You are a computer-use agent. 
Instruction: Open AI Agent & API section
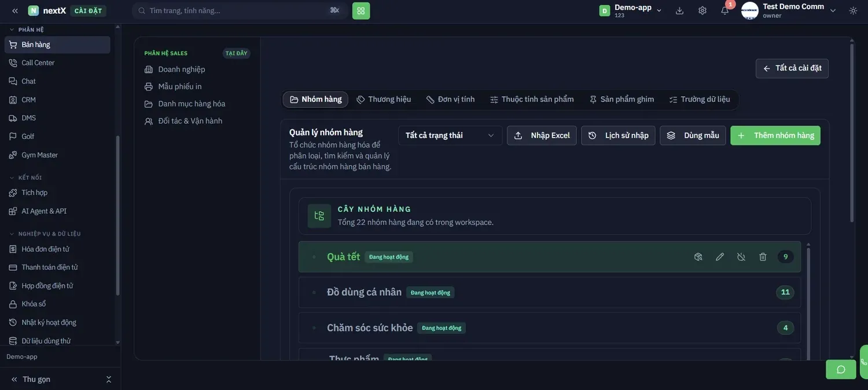coord(57,211)
